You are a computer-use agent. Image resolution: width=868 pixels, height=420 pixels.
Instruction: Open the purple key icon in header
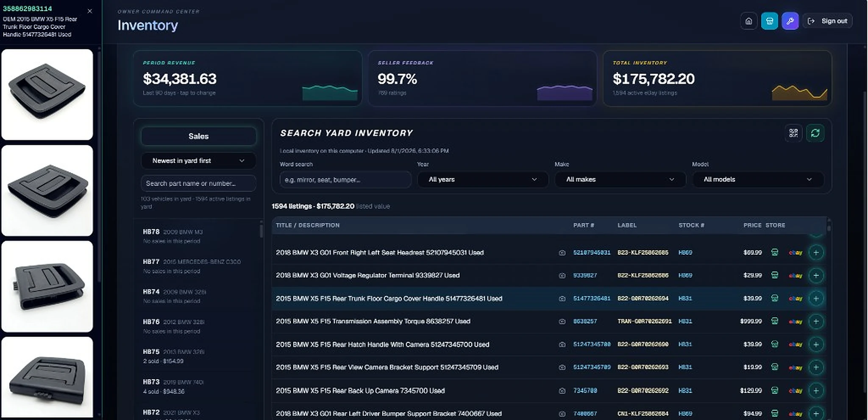tap(790, 21)
